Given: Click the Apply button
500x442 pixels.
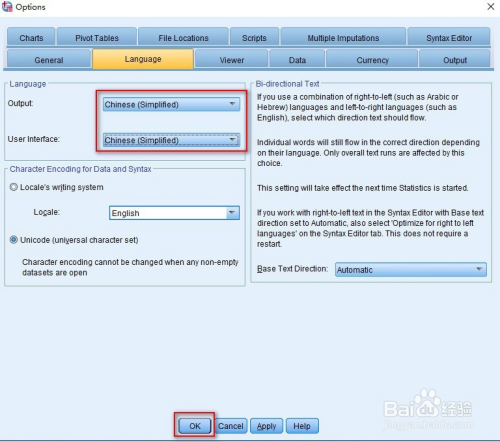Looking at the screenshot, I should point(266,426).
